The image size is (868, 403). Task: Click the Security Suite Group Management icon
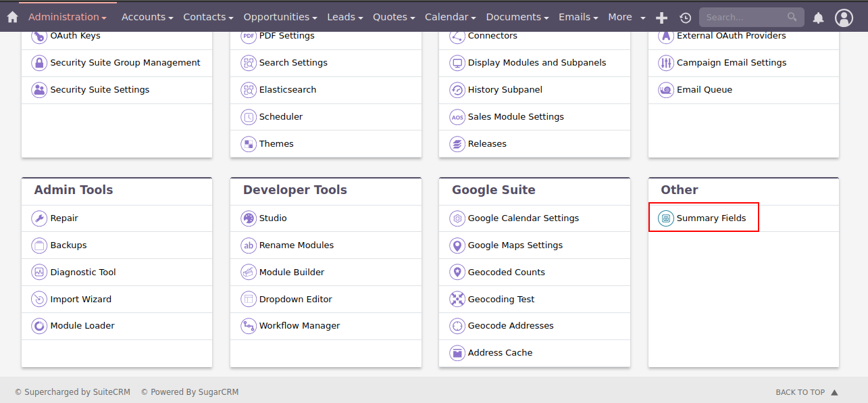39,63
